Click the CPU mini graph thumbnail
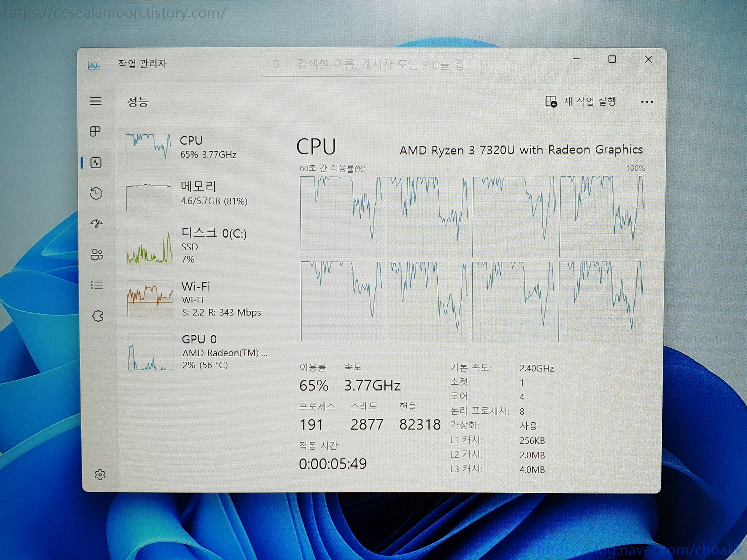The width and height of the screenshot is (747, 560). [x=148, y=149]
